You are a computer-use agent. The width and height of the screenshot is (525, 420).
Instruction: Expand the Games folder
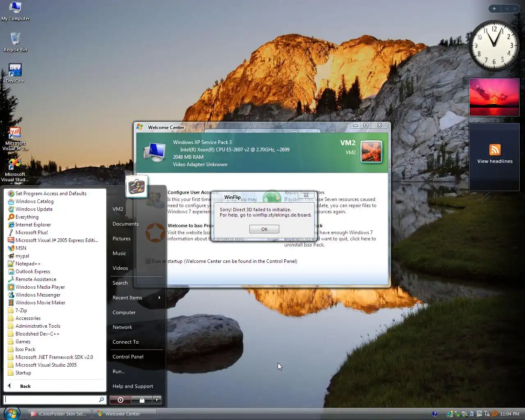tap(23, 342)
